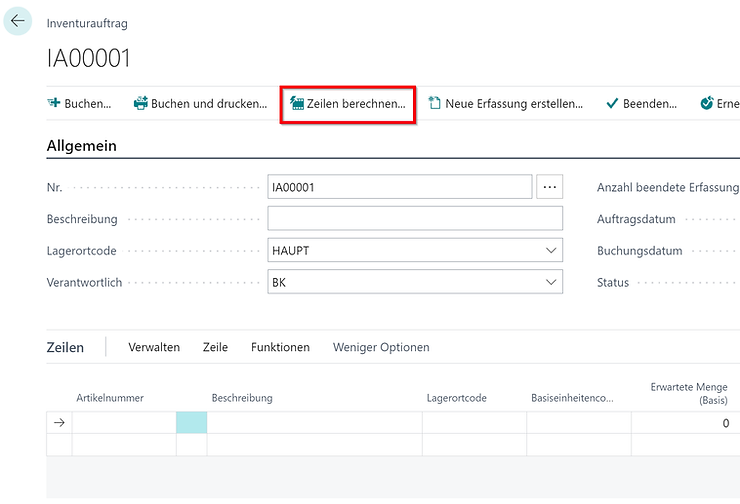Click the back arrow button
This screenshot has height=504, width=740.
tap(18, 21)
